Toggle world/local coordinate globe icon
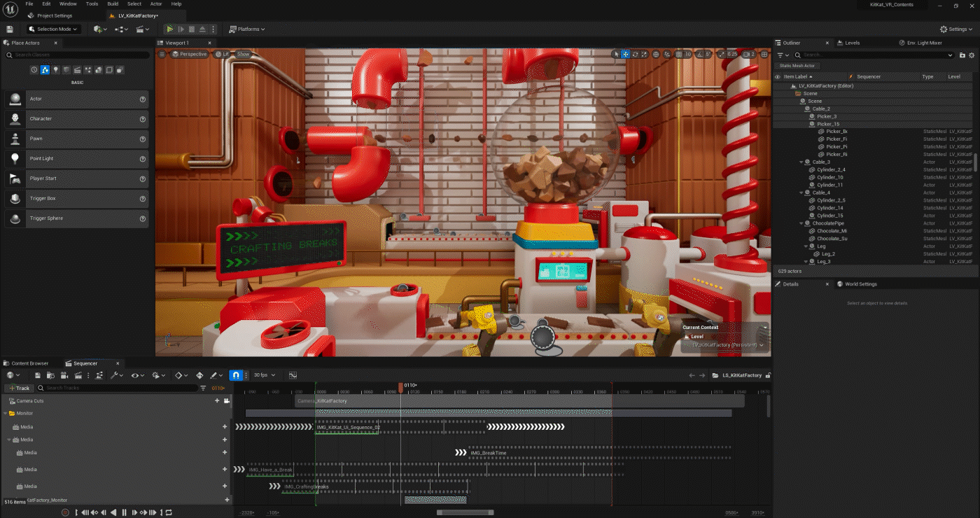980x518 pixels. [656, 54]
